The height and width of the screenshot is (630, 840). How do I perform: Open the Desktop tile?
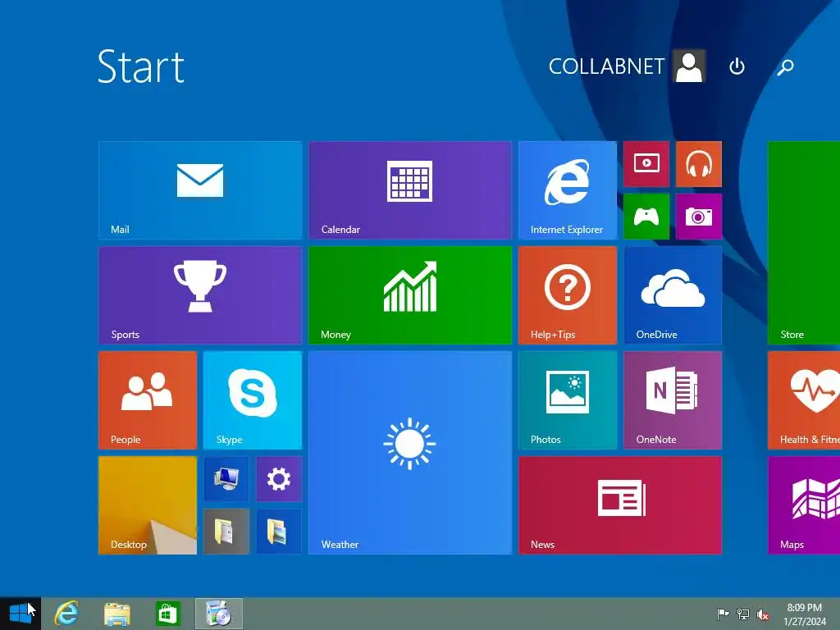(x=148, y=504)
